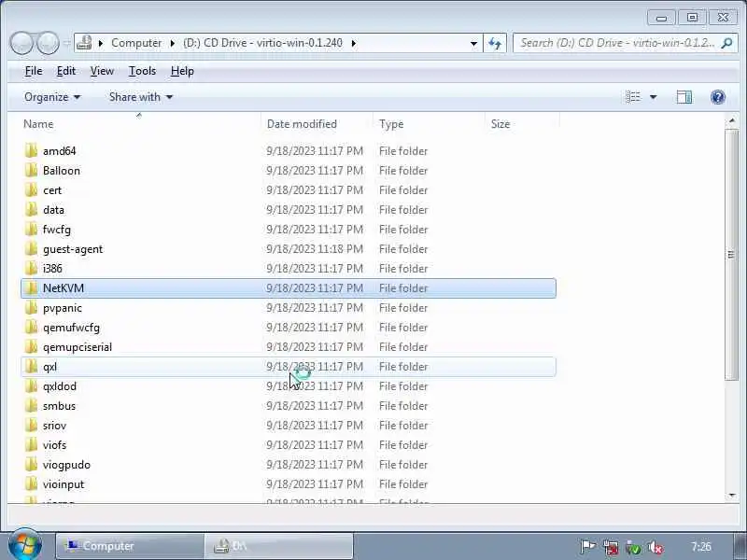This screenshot has width=747, height=560.
Task: Sort by Date modified column
Action: (x=317, y=124)
